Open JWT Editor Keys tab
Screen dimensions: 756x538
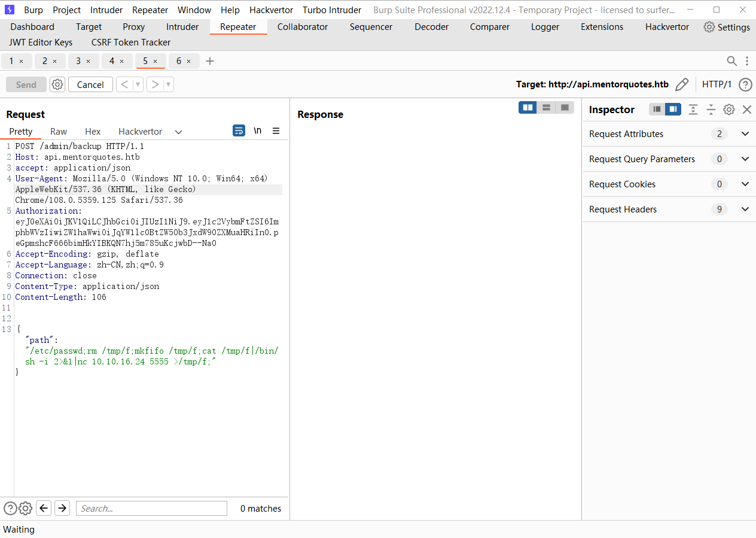click(41, 42)
